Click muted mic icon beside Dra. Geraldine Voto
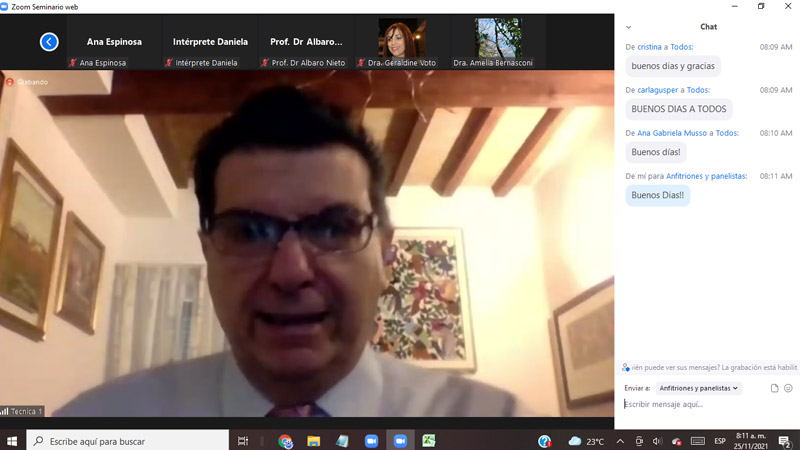The width and height of the screenshot is (800, 450). (361, 63)
